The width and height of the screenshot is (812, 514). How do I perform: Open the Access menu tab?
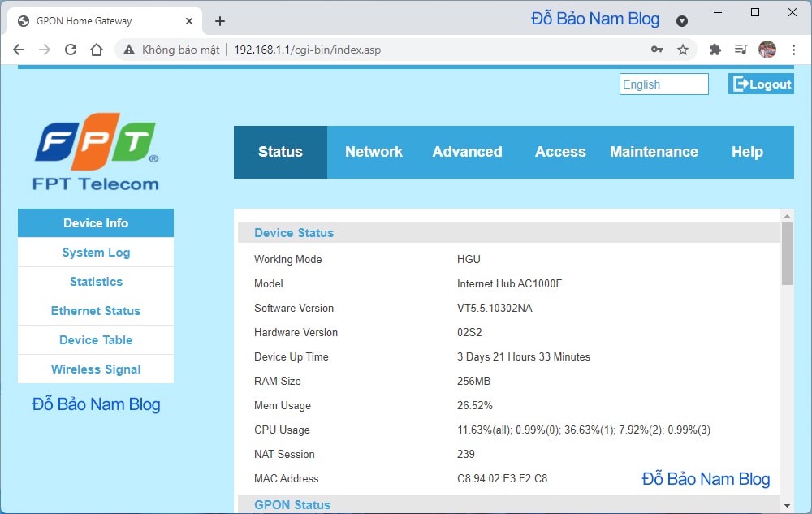tap(560, 152)
